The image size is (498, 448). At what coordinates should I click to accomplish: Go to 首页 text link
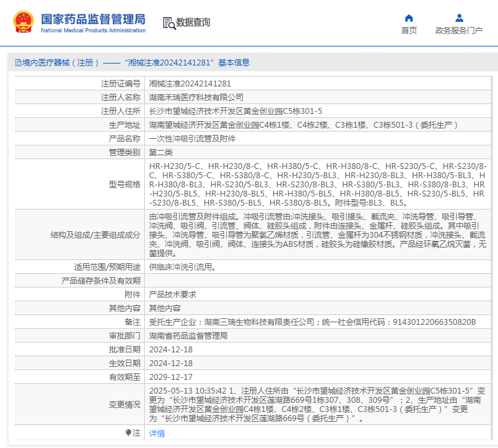coord(409,31)
